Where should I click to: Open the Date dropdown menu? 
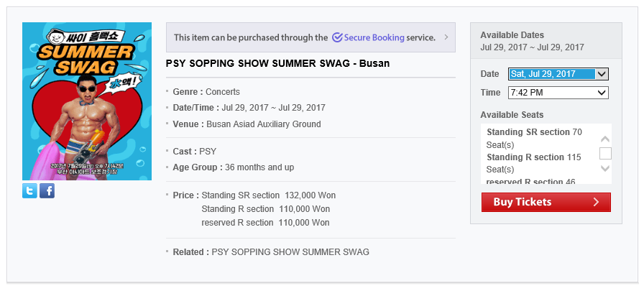pyautogui.click(x=558, y=74)
